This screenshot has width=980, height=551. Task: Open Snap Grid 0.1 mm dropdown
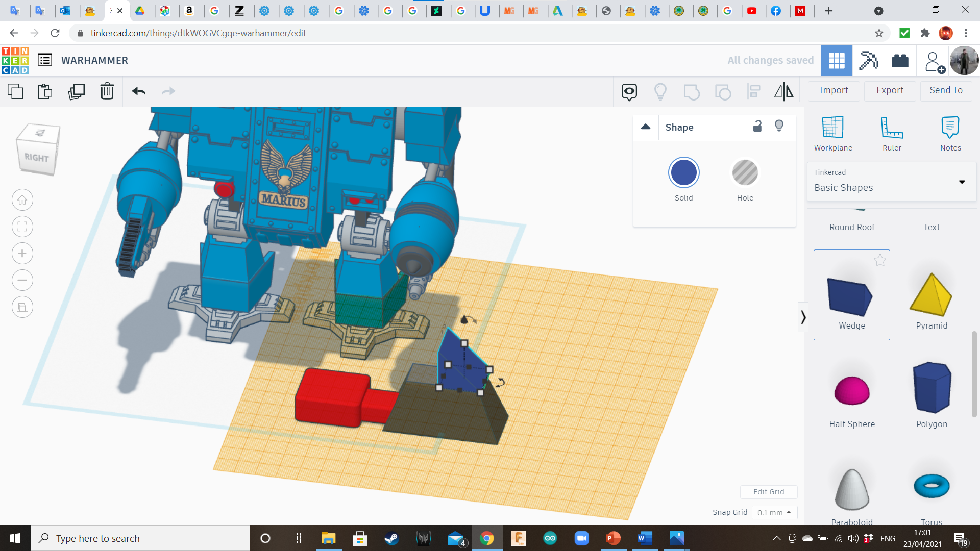774,512
